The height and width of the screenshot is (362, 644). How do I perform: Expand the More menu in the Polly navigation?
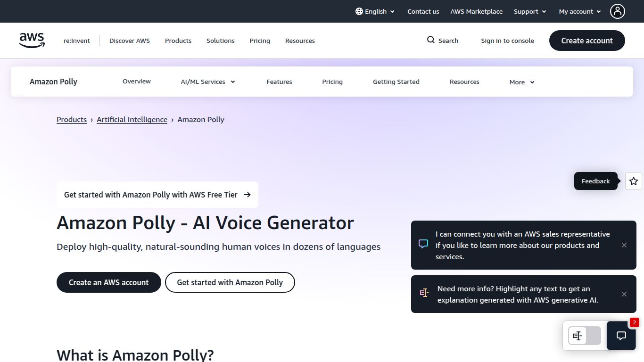click(521, 82)
